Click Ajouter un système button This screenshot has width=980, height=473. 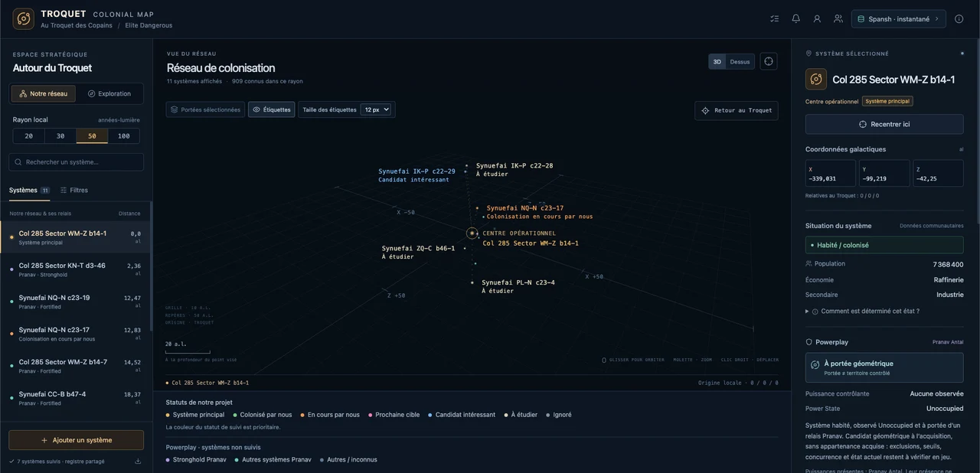[77, 440]
